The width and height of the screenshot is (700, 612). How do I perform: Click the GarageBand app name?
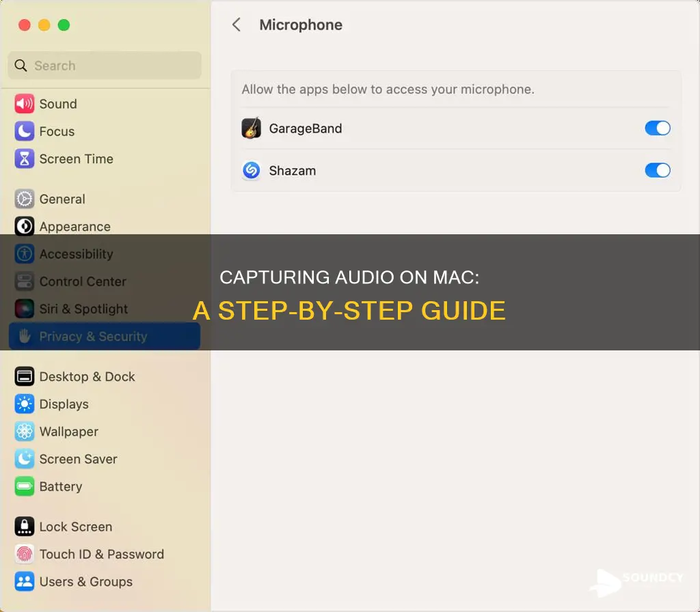tap(306, 128)
